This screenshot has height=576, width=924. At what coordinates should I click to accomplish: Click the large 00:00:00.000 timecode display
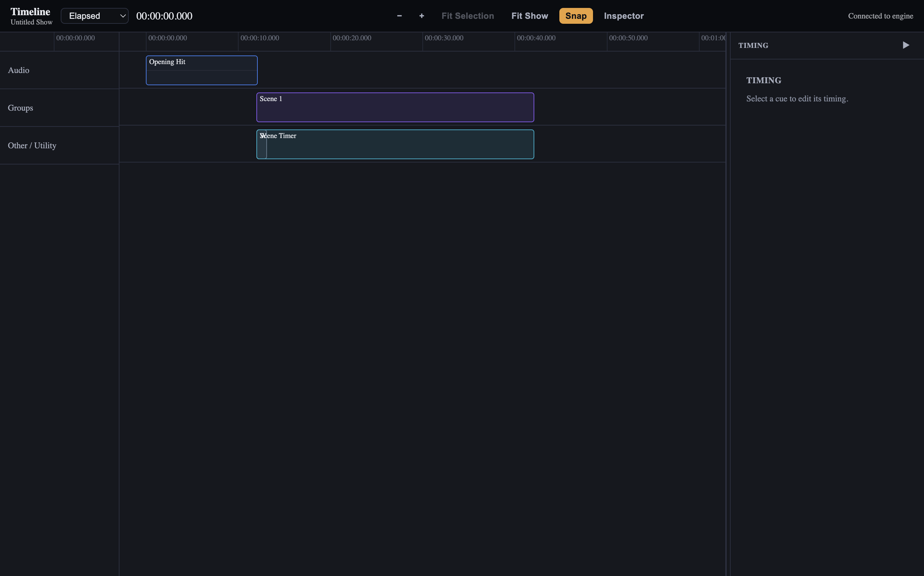(x=164, y=16)
